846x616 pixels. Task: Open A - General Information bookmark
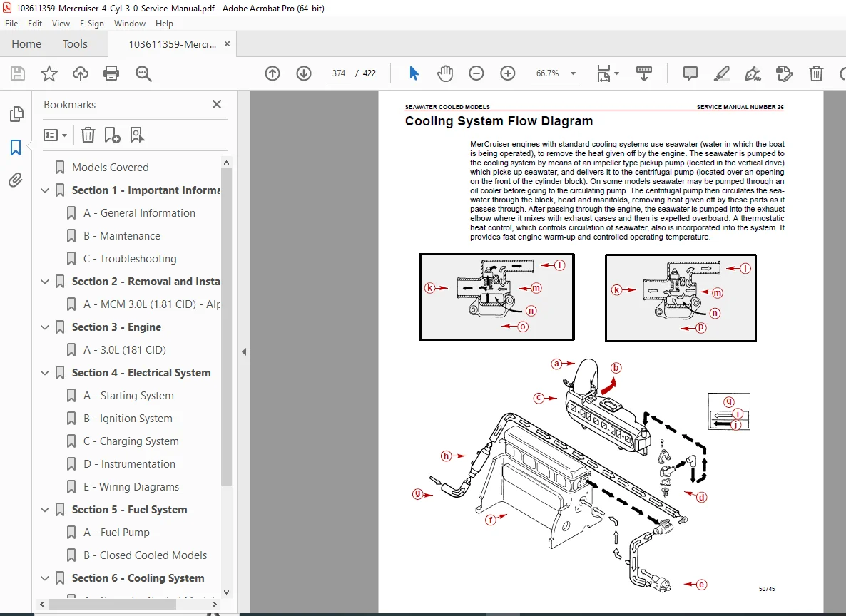point(139,213)
